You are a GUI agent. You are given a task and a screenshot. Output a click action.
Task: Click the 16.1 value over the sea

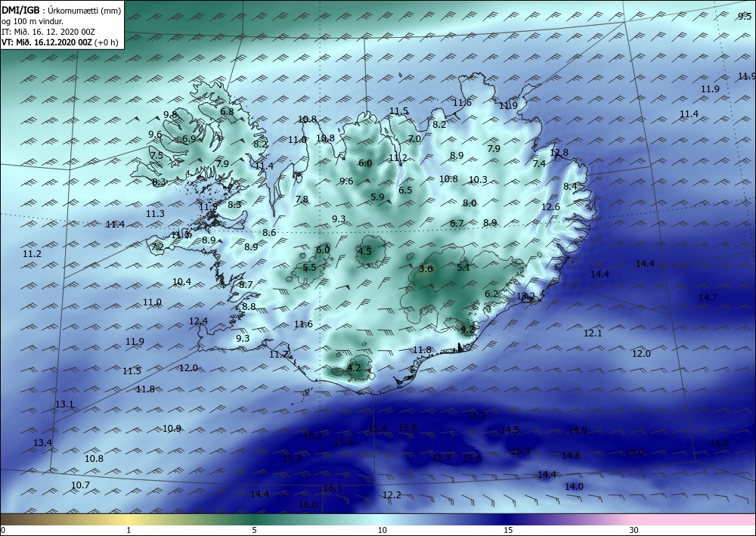(x=333, y=488)
